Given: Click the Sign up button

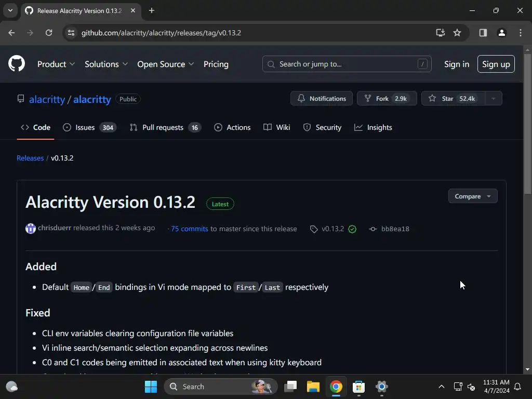Looking at the screenshot, I should (x=496, y=64).
